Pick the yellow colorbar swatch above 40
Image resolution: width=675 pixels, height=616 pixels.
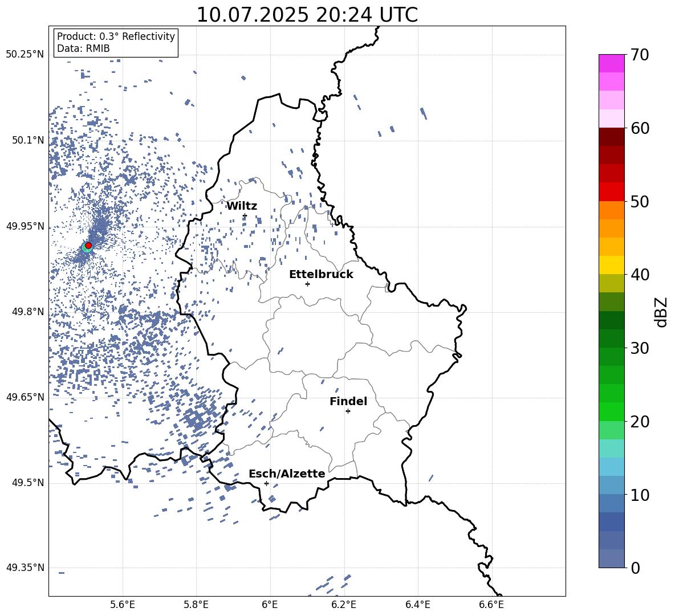(x=611, y=265)
